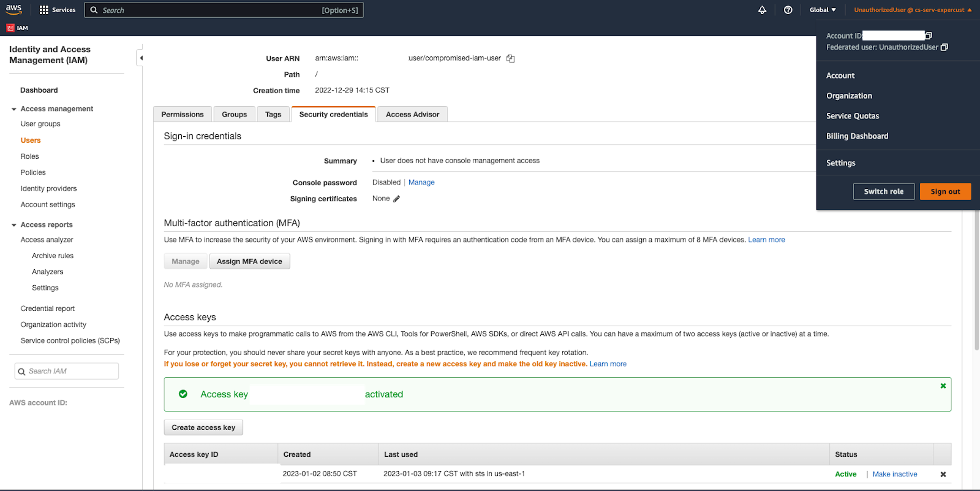Collapse the IAM side navigation panel

point(141,58)
